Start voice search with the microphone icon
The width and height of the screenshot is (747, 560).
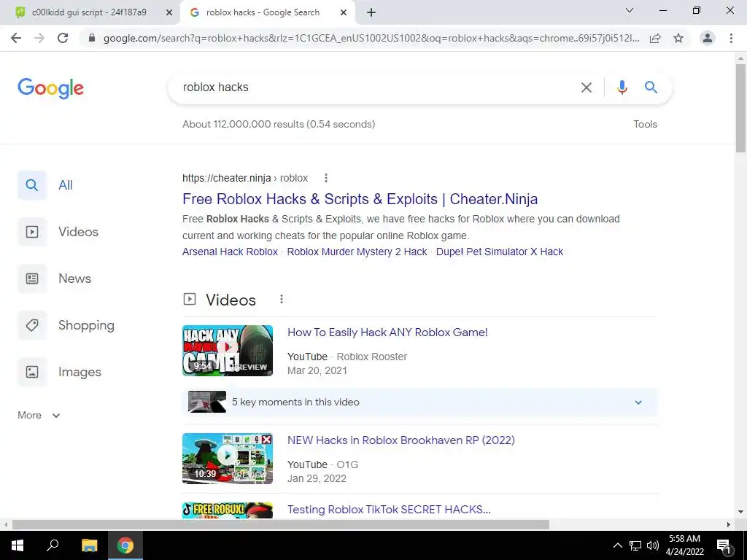(622, 87)
